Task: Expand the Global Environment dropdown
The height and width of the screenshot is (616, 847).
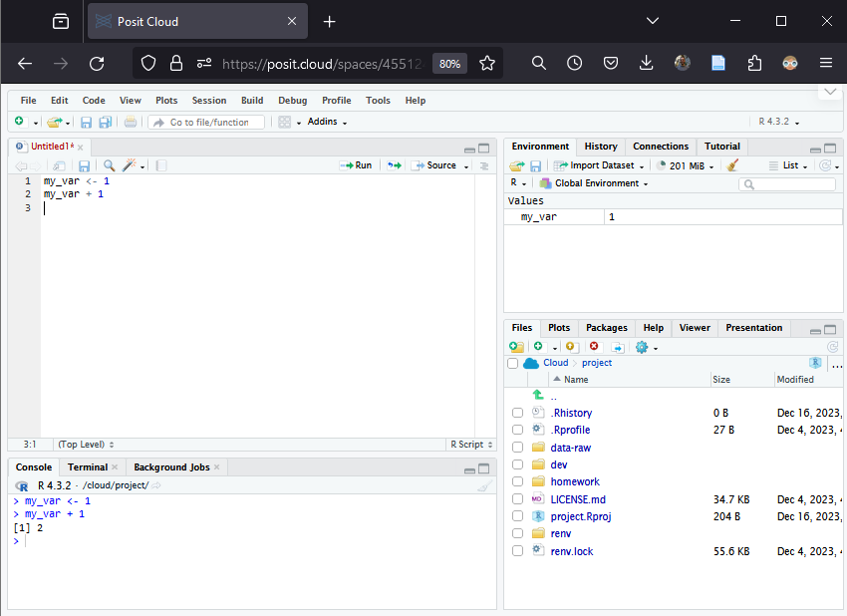Action: [x=594, y=183]
